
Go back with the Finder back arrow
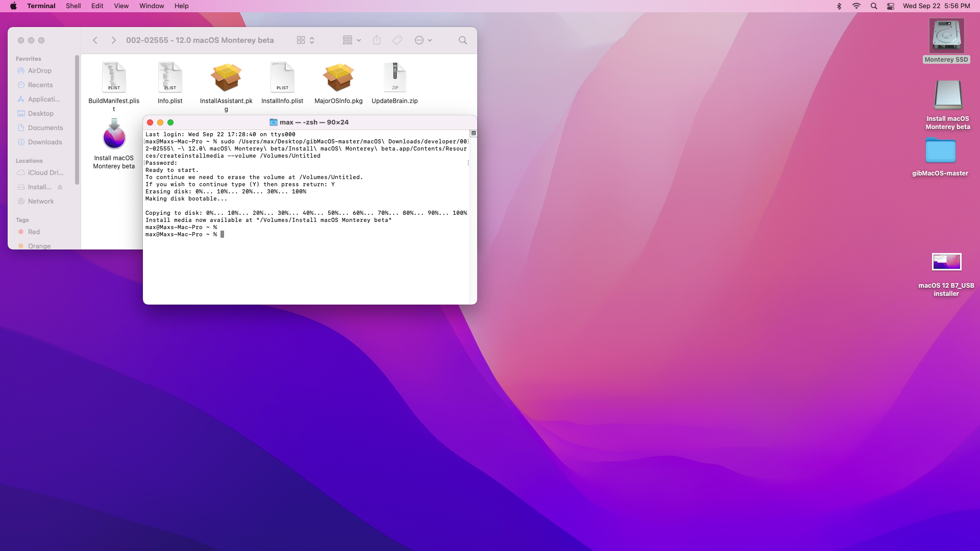95,40
